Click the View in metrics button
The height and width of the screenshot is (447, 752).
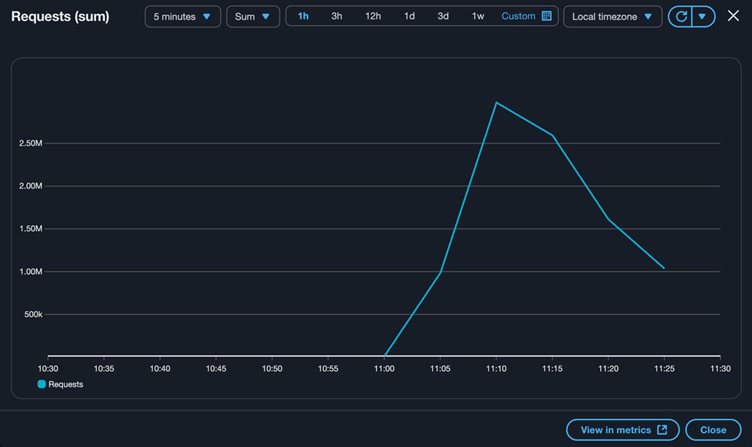(623, 430)
